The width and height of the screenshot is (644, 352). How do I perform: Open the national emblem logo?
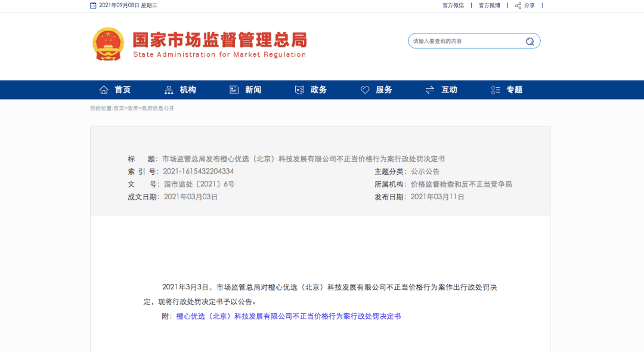[x=108, y=44]
